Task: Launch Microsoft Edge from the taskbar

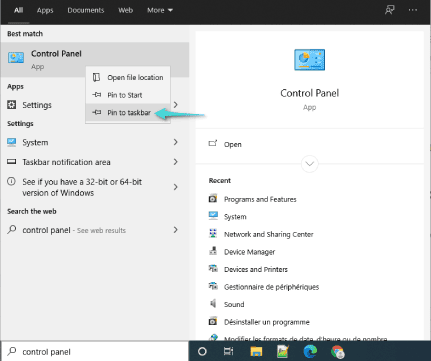Action: point(310,351)
